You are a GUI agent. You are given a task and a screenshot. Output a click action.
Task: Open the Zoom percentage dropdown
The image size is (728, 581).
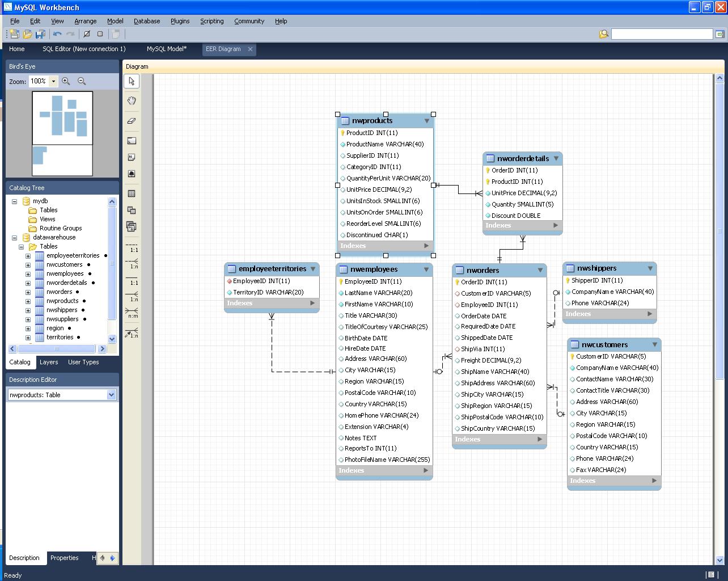point(53,81)
